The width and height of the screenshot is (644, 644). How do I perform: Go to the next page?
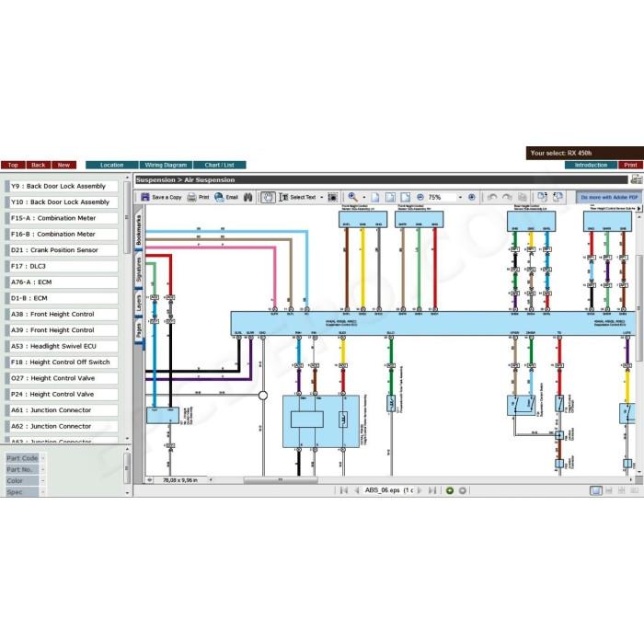tap(420, 490)
